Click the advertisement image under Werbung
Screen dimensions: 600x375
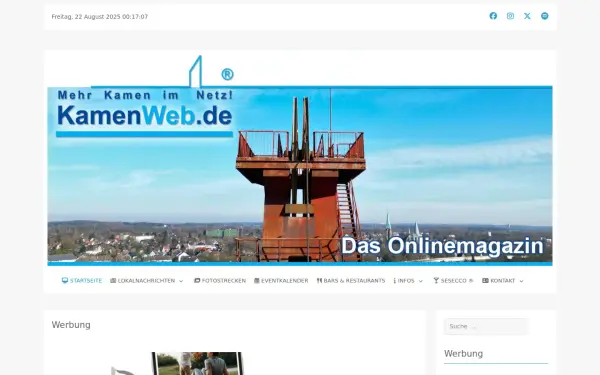click(178, 364)
